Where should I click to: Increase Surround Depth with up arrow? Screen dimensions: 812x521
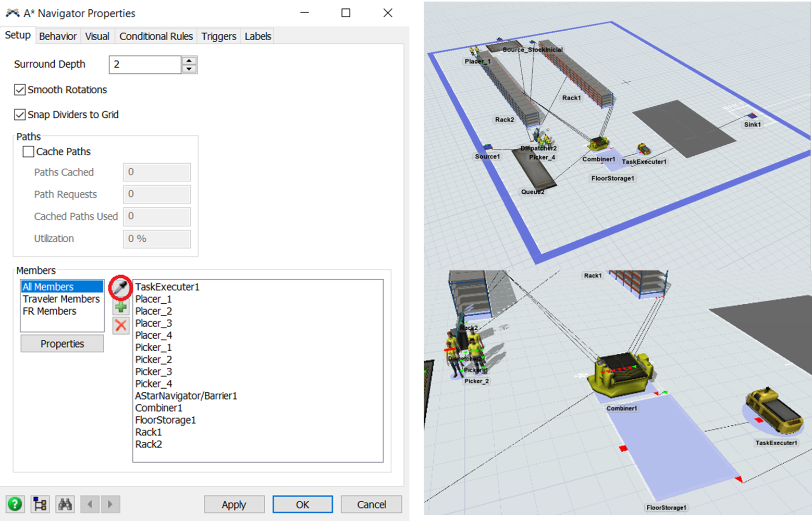click(189, 60)
